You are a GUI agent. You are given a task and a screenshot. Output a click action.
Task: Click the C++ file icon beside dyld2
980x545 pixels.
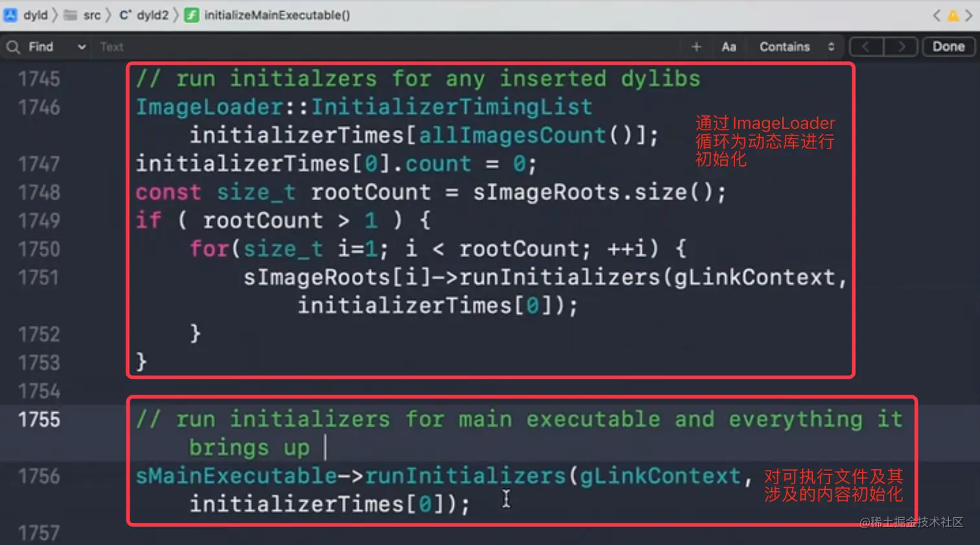[x=125, y=15]
